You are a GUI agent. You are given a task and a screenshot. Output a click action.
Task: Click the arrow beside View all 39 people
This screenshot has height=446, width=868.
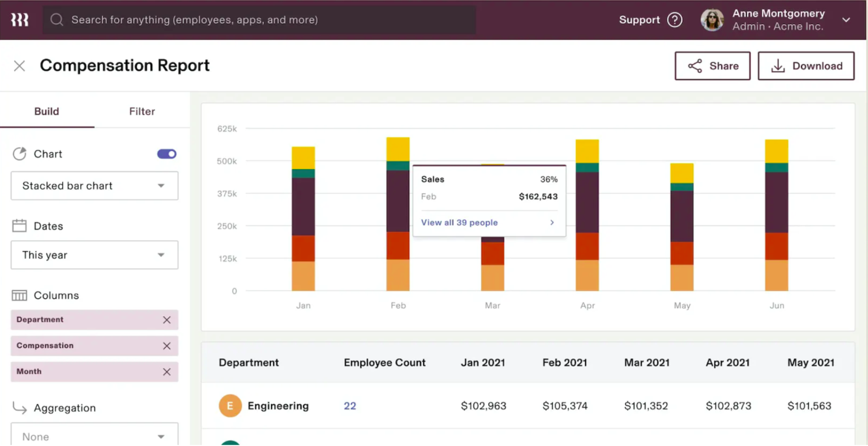[552, 223]
